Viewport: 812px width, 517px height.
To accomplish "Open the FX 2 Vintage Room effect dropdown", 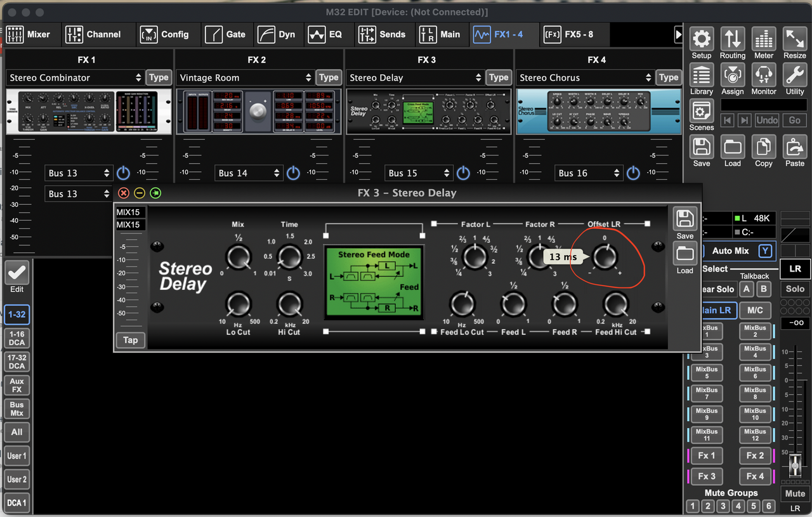I will [246, 77].
